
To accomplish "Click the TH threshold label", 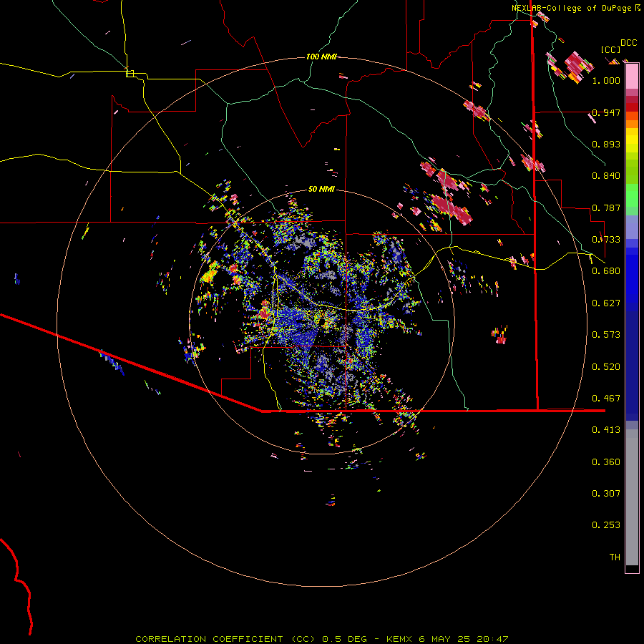I will [x=615, y=557].
